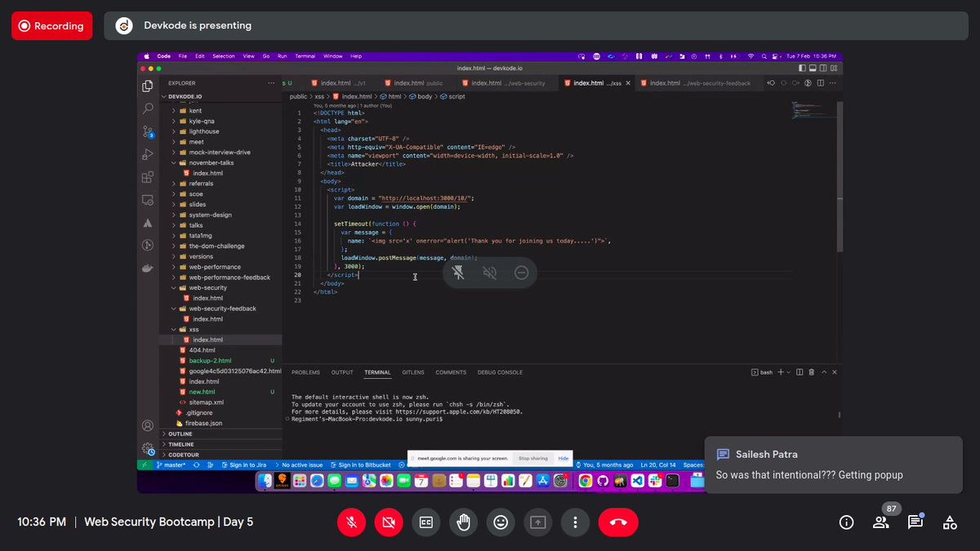Click Stop sharing button
The image size is (980, 551).
click(533, 459)
